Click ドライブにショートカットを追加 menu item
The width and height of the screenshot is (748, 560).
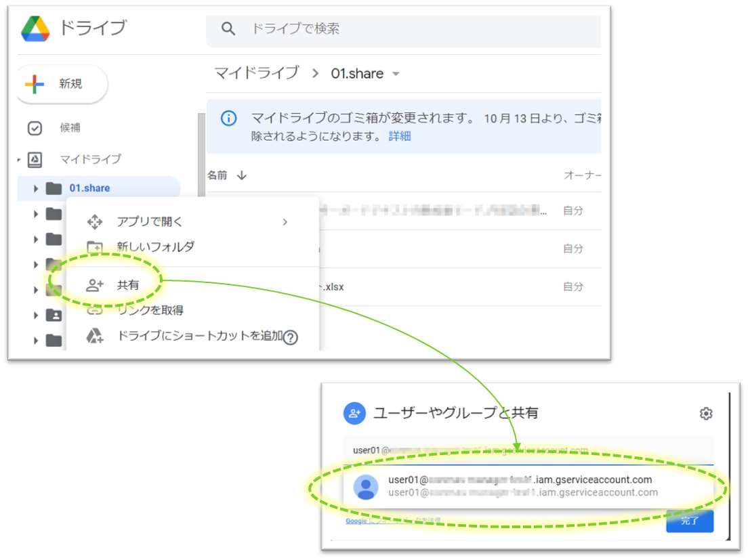pos(199,335)
